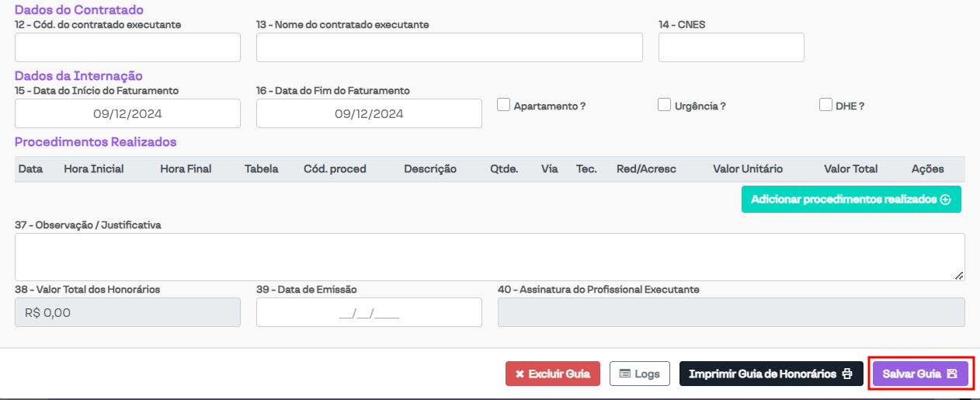Viewport: 980px width, 400px height.
Task: Click the Cód. proced column header
Action: pos(335,169)
